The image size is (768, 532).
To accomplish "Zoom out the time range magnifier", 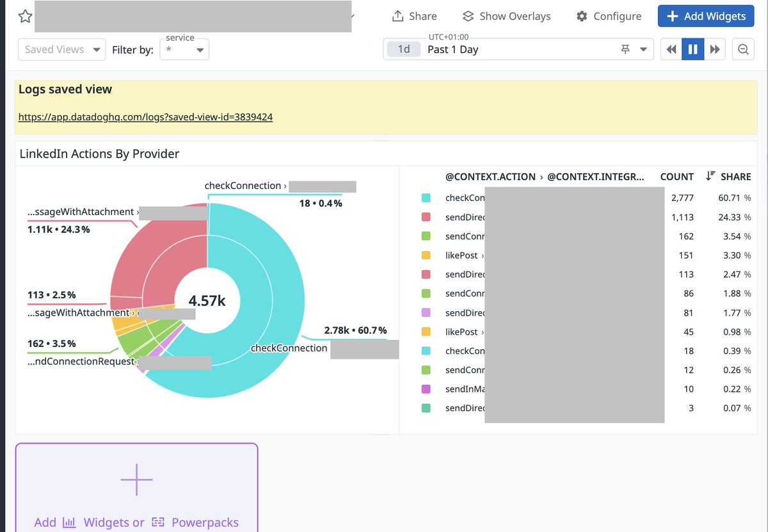I will (x=742, y=49).
